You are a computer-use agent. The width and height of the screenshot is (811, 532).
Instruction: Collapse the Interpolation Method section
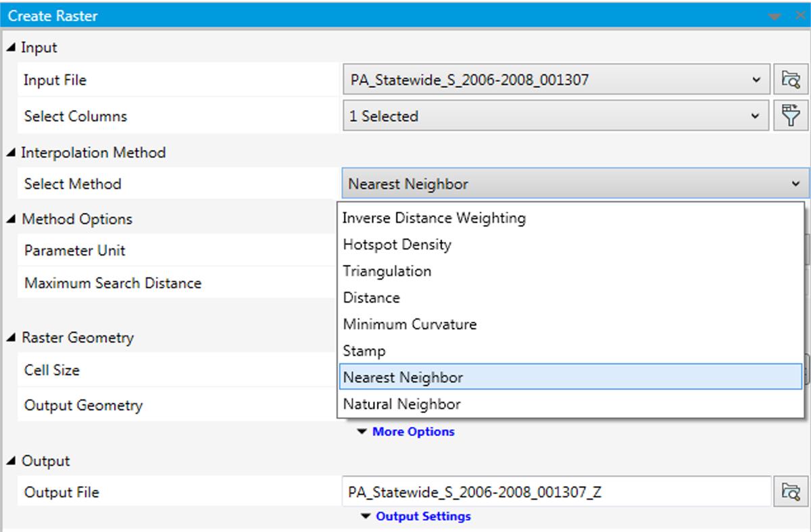11,153
